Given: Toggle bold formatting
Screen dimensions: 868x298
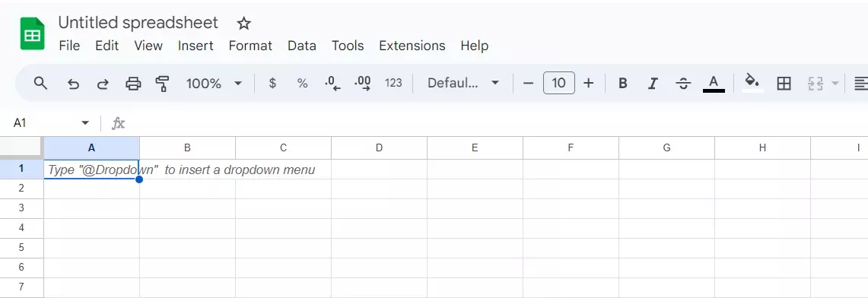Looking at the screenshot, I should [x=623, y=84].
